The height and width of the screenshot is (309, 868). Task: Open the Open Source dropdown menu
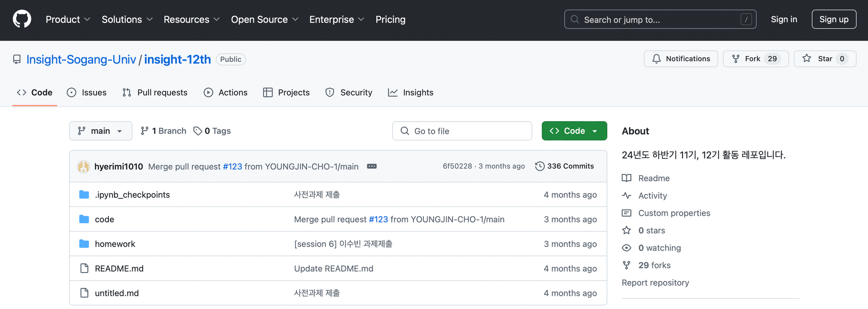pos(265,19)
